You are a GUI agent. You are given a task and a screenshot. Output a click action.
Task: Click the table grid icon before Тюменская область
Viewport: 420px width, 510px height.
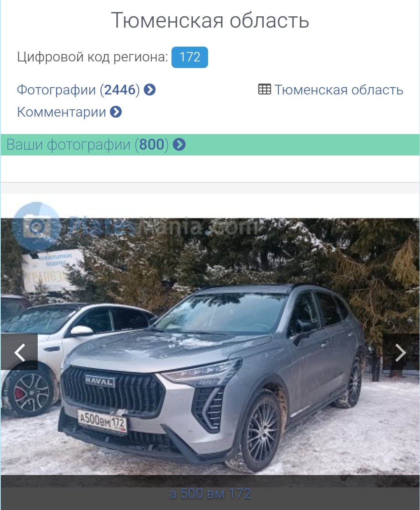[264, 89]
